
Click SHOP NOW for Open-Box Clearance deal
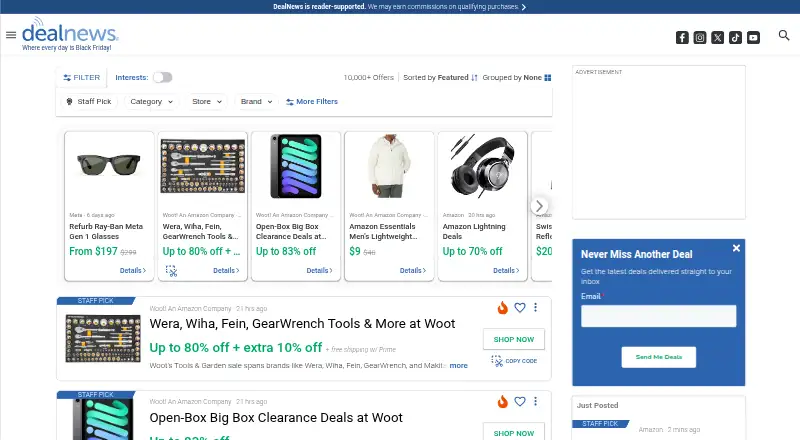514,432
